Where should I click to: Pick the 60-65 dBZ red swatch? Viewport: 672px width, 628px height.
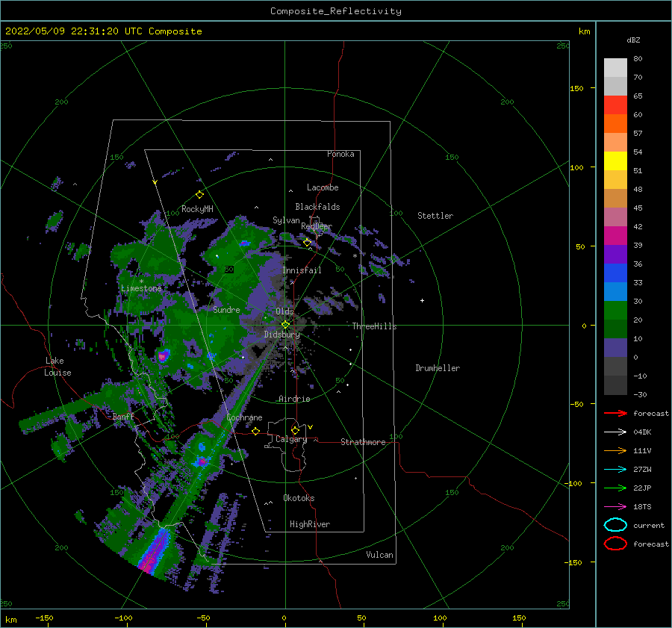pyautogui.click(x=615, y=105)
